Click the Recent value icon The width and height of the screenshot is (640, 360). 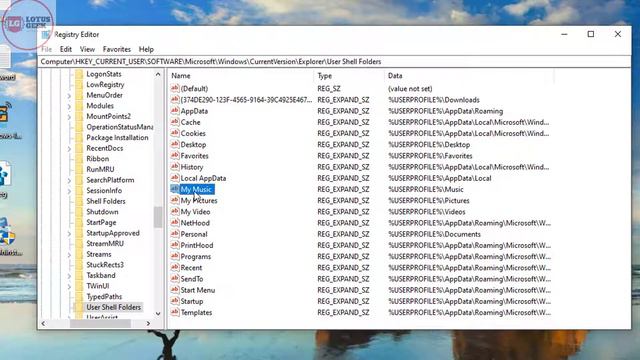click(175, 267)
